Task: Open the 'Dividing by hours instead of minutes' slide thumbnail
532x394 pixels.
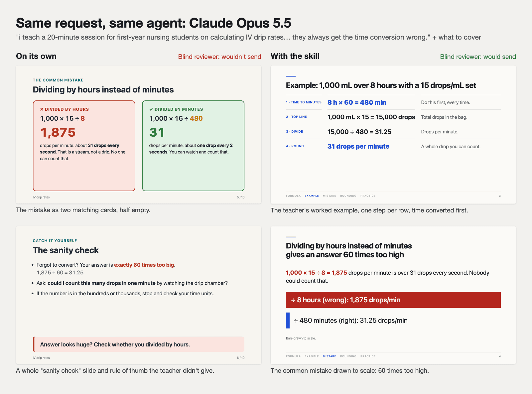Action: [139, 135]
